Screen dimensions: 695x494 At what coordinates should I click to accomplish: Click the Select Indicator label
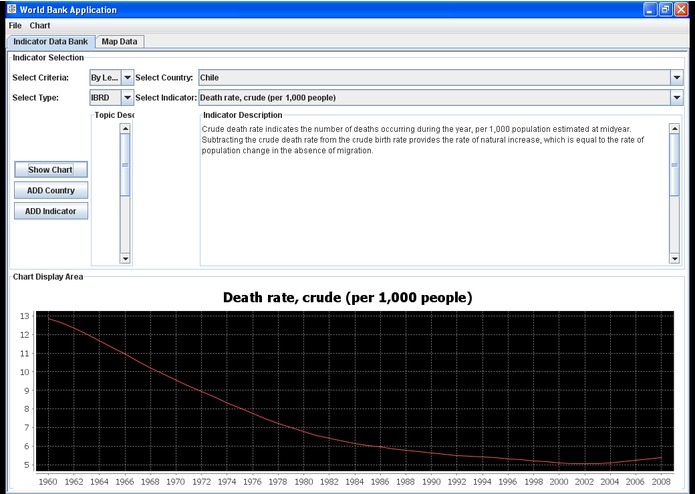click(166, 97)
